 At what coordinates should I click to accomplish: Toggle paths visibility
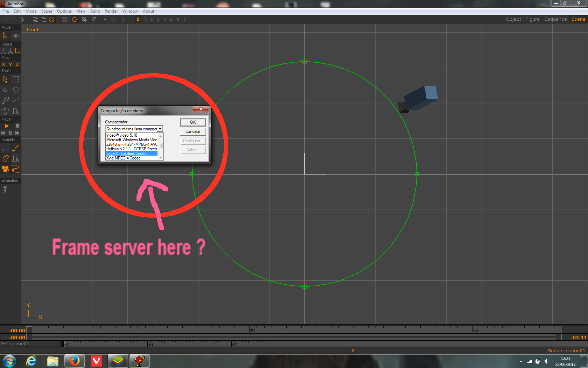pos(16,169)
